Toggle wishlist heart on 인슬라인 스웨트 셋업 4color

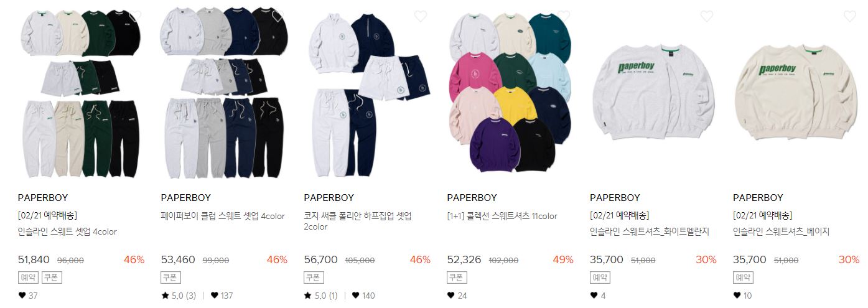tap(134, 16)
